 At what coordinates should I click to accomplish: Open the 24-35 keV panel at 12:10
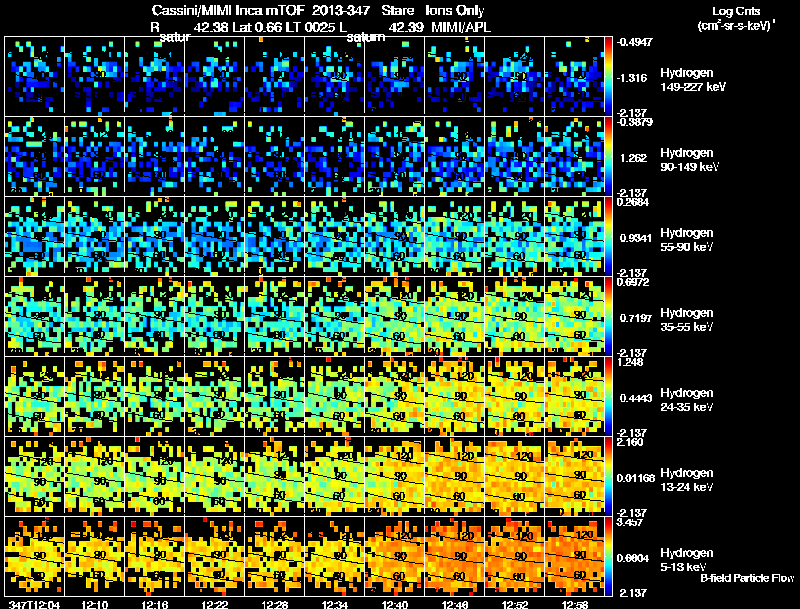coord(94,396)
